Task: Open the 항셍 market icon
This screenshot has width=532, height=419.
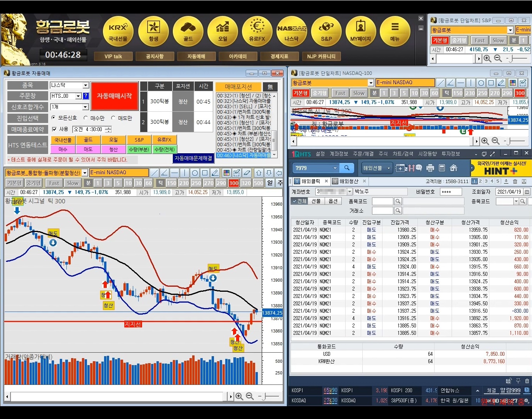Action: (x=153, y=31)
